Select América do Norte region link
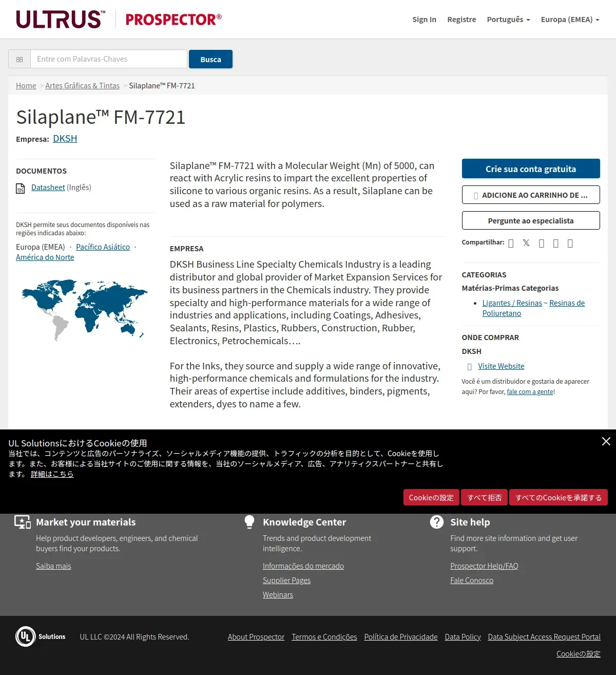Screen dimensions: 616x675 click(x=45, y=257)
